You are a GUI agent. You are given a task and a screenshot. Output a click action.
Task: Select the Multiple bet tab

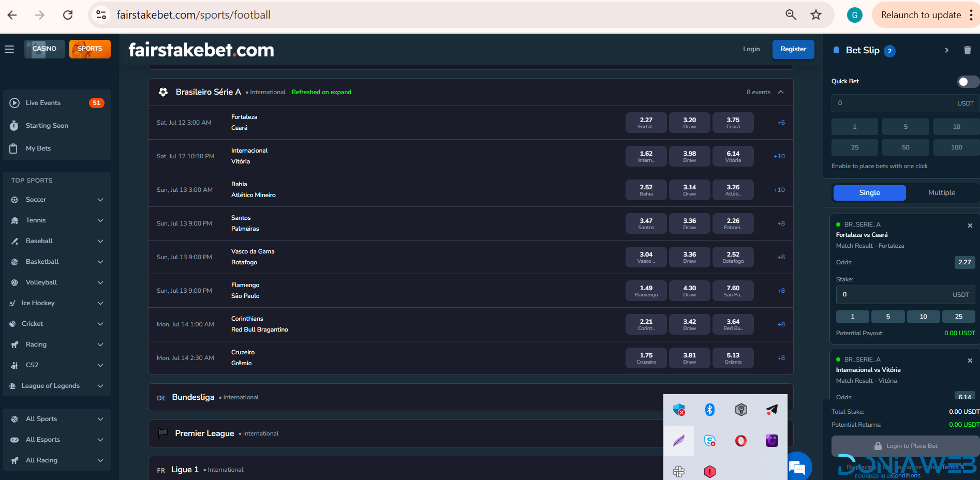point(942,193)
